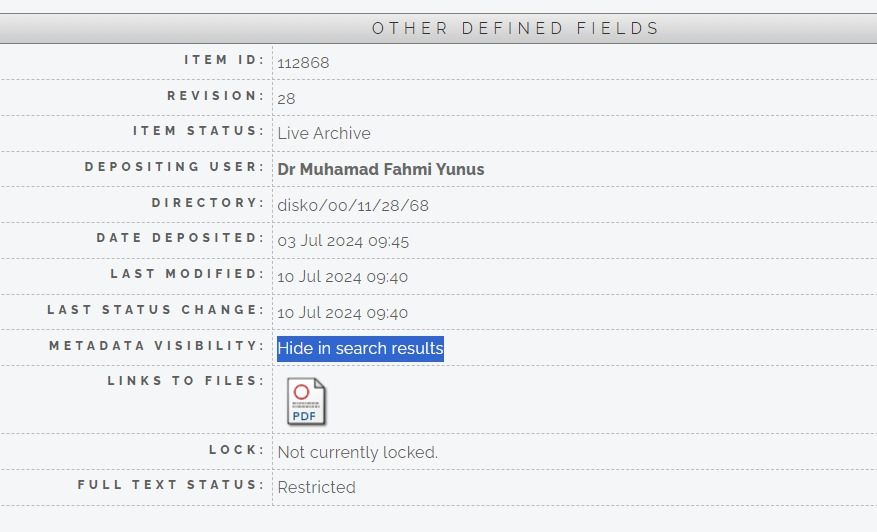Click the Full Text Status label

click(x=171, y=484)
